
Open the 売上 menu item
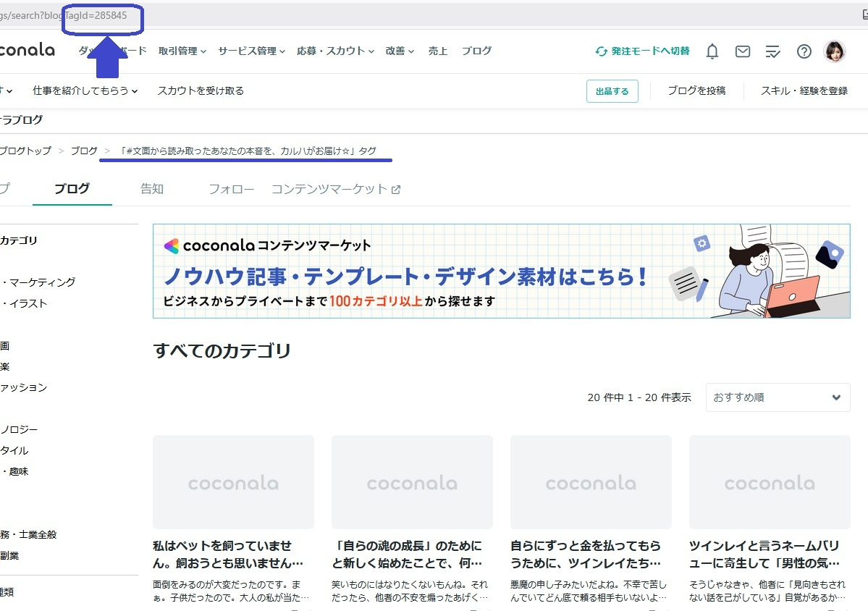(437, 51)
